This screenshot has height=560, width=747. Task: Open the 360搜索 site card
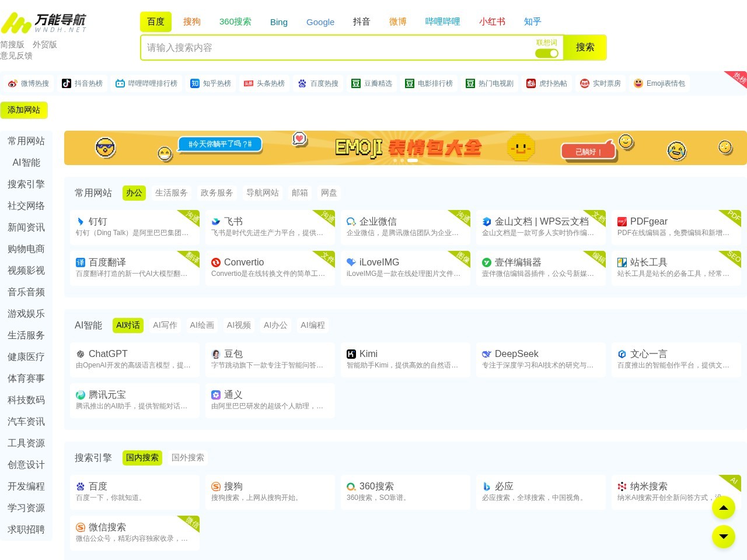pyautogui.click(x=406, y=492)
